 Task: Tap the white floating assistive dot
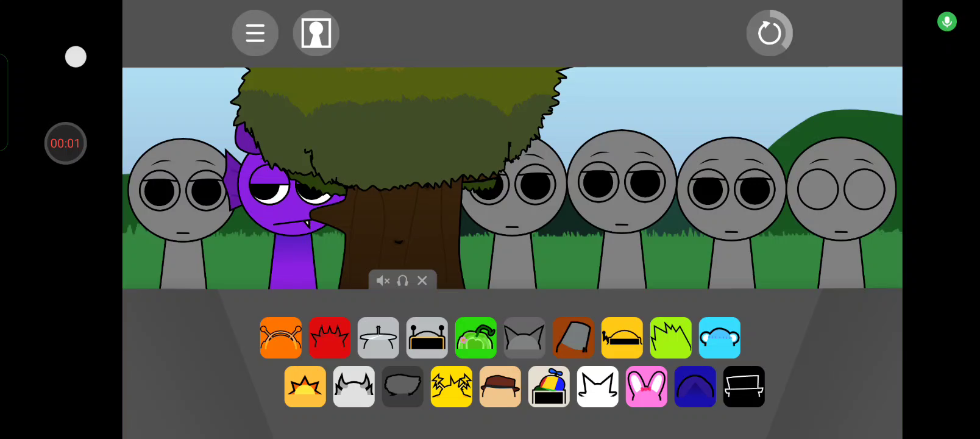point(76,57)
